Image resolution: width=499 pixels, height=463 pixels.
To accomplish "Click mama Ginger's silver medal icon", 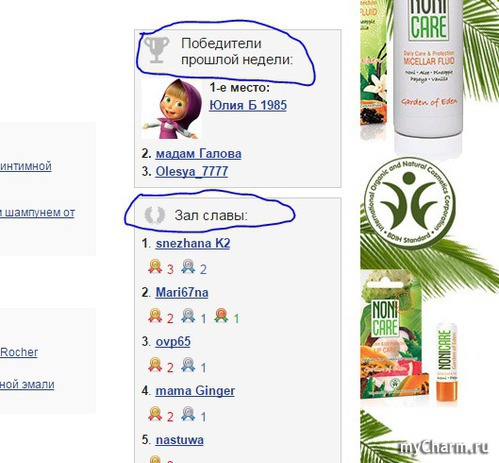I will click(x=188, y=414).
